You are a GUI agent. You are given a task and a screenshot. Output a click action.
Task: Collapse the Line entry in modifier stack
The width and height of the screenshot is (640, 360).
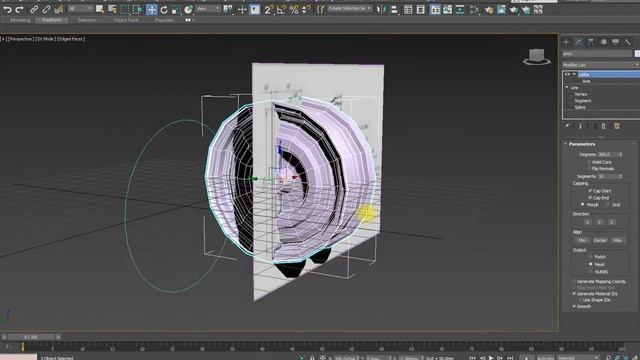point(567,87)
